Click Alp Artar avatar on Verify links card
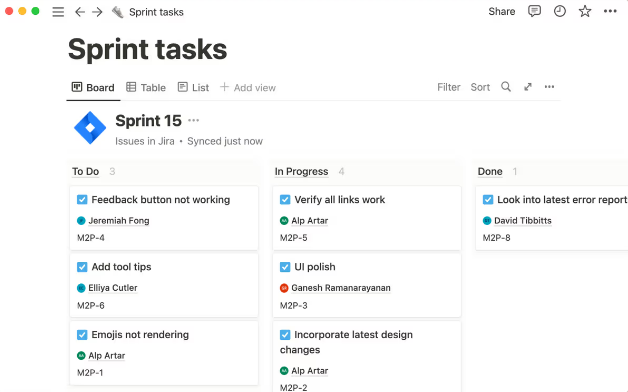Screen dimensions: 628x392 284,221
